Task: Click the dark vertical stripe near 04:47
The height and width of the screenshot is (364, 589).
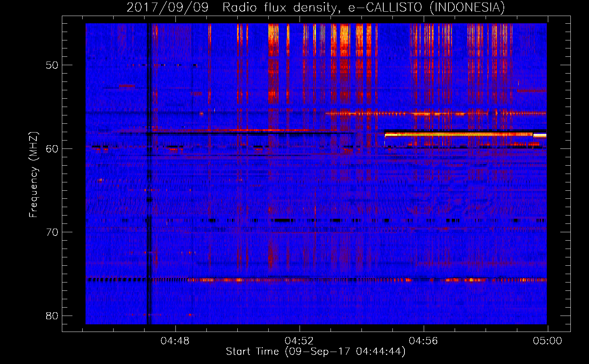Action: point(148,174)
